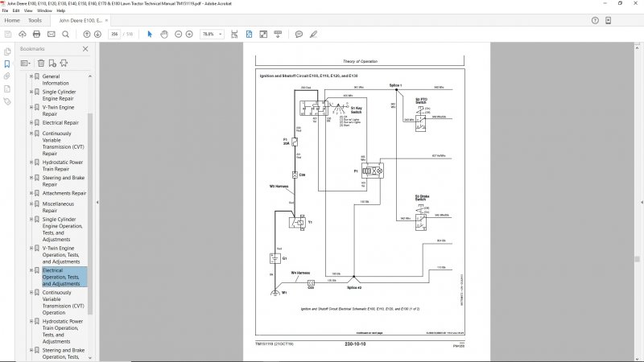Switch to the Tools tab
Screen dimensions: 644x362
35,21
